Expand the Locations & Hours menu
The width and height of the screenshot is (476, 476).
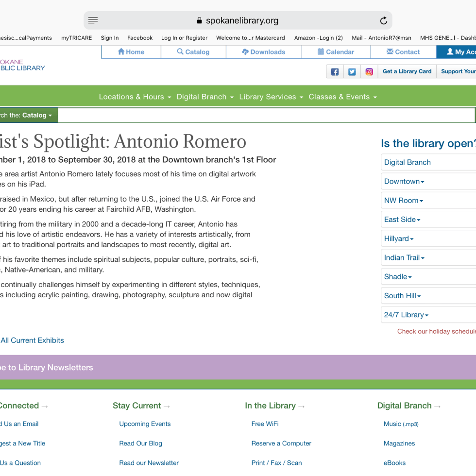coord(135,97)
